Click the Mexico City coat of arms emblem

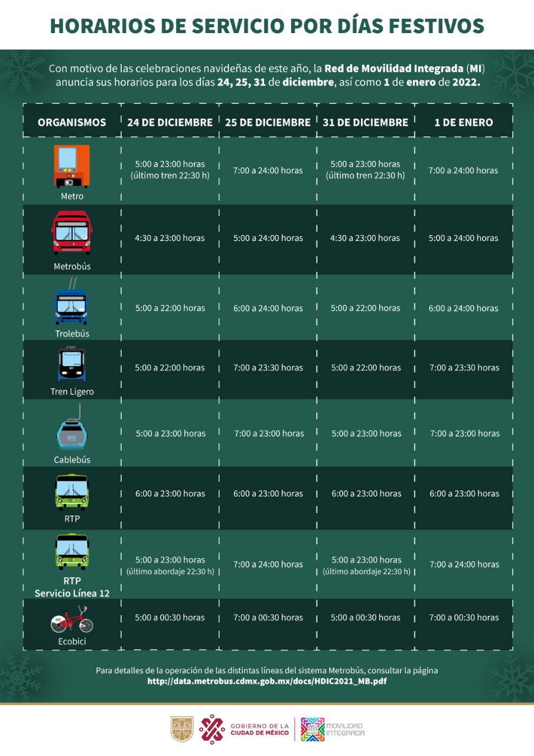pos(182,729)
